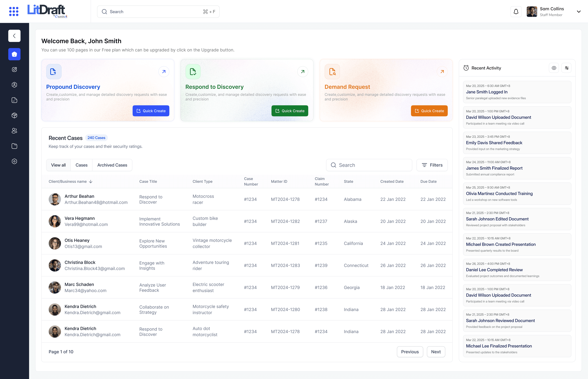Screen dimensions: 588x379
Task: Open Propound Discovery arrow icon
Action: (164, 72)
